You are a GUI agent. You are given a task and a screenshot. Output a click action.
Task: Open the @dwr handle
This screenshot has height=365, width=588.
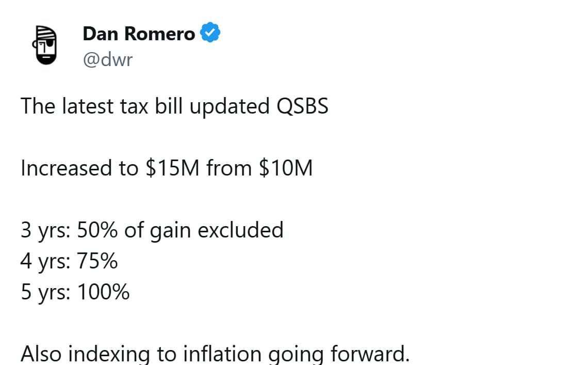point(107,59)
